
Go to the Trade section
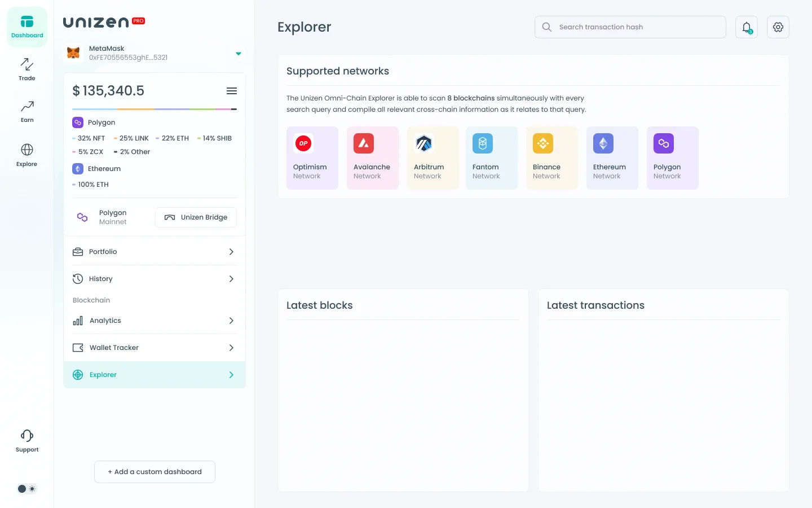pyautogui.click(x=27, y=69)
